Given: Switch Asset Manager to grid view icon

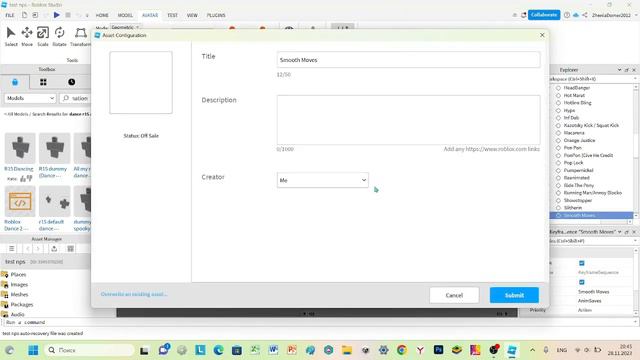Looking at the screenshot, I should coord(70,249).
